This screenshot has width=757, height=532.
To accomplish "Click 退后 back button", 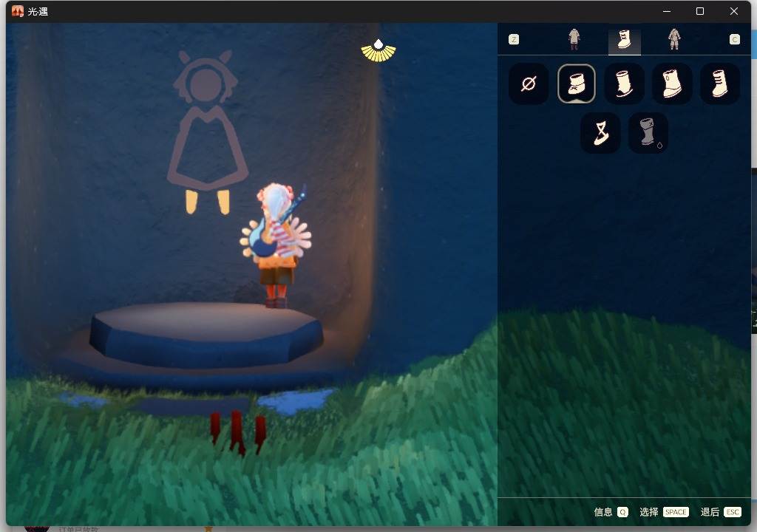I will point(720,512).
